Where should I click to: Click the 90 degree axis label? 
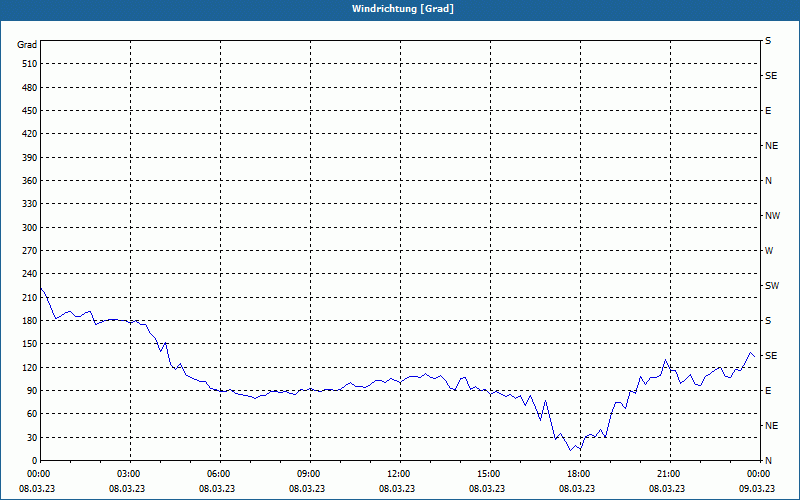[32, 391]
